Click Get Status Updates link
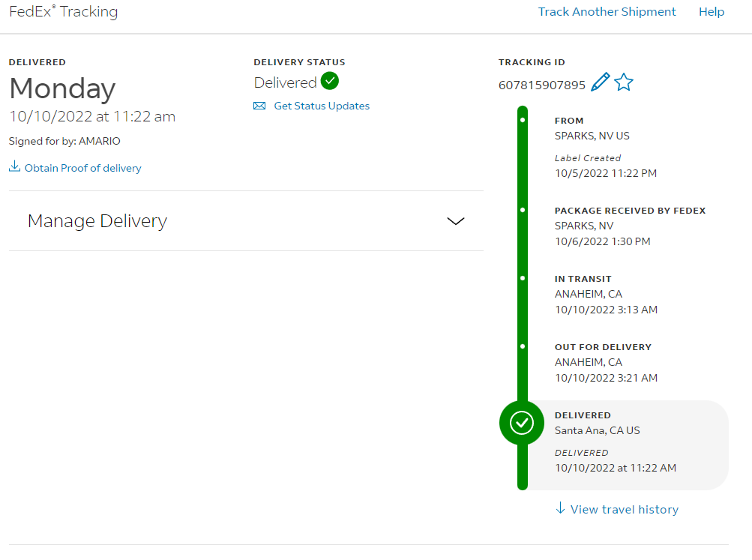Screen dimensions: 752x560 (x=322, y=106)
